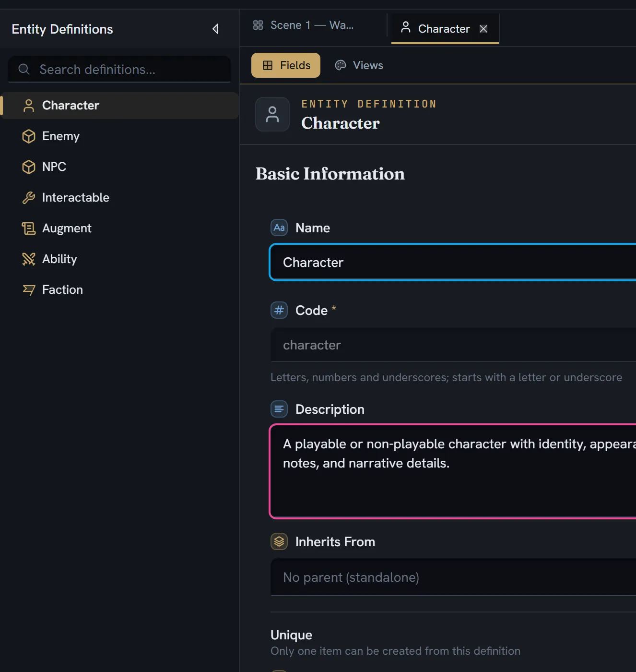
Task: Click the Scene 1 tab grid icon
Action: [x=258, y=25]
